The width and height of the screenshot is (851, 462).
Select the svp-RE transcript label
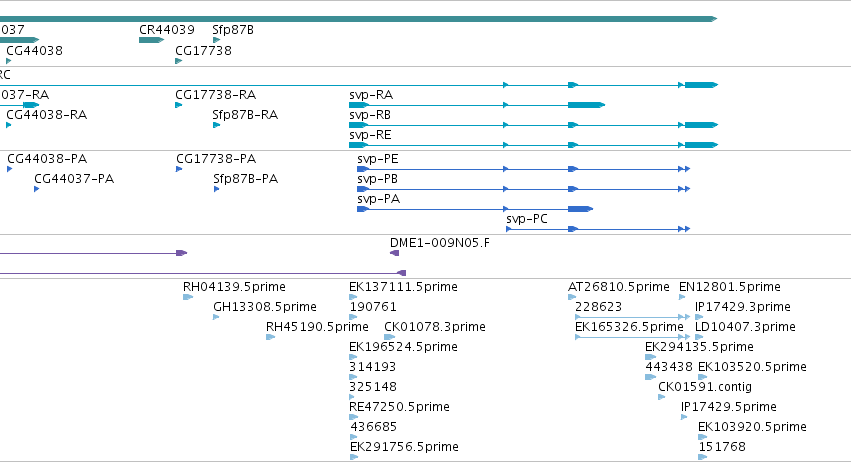(x=370, y=135)
